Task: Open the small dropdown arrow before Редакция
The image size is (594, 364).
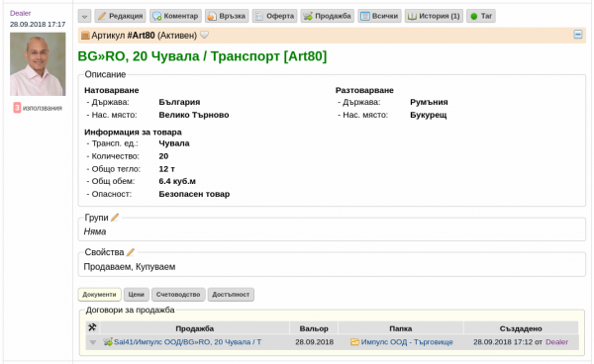Action: pos(84,16)
